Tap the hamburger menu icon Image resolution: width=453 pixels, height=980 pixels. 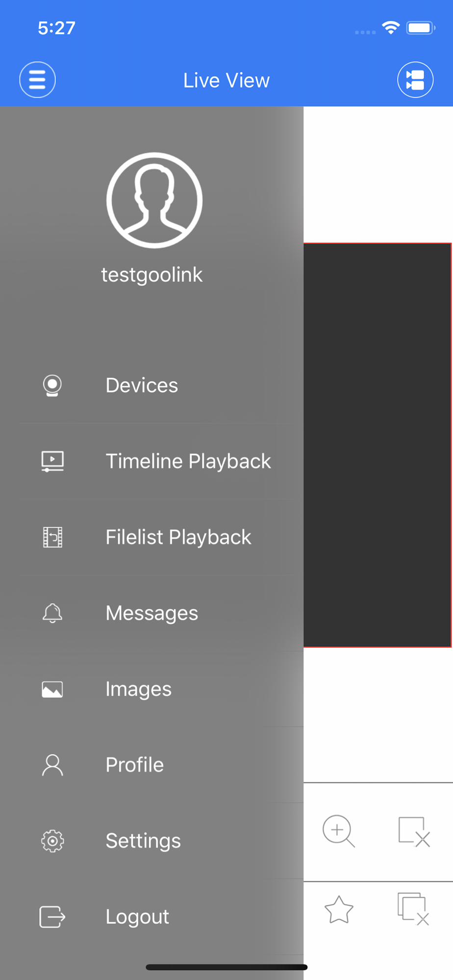[x=37, y=80]
